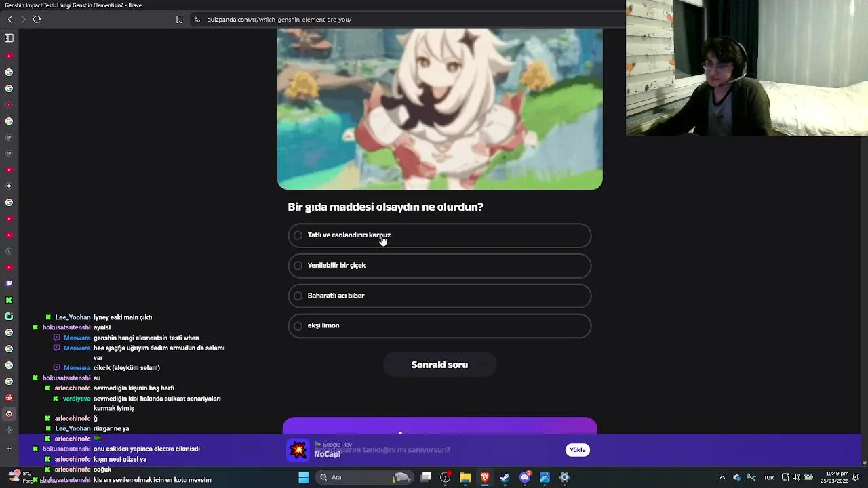Click the volume speaker icon in the tray

[x=796, y=477]
